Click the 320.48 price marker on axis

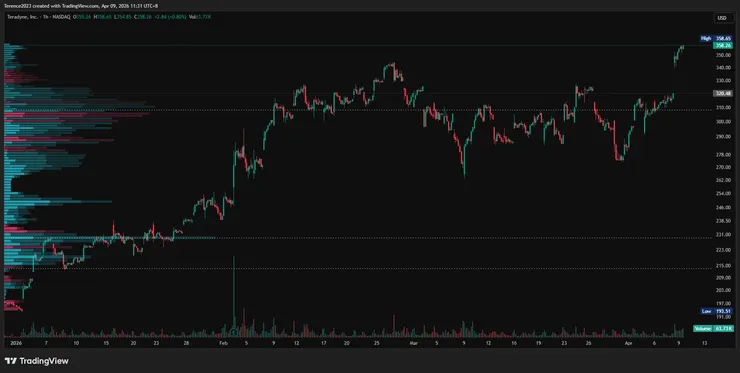coord(723,93)
